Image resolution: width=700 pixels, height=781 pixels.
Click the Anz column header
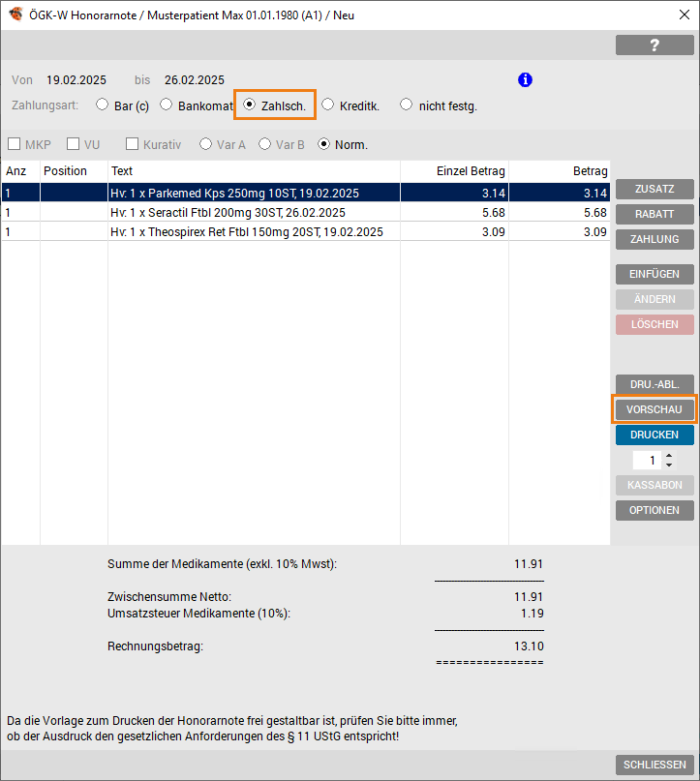point(20,171)
